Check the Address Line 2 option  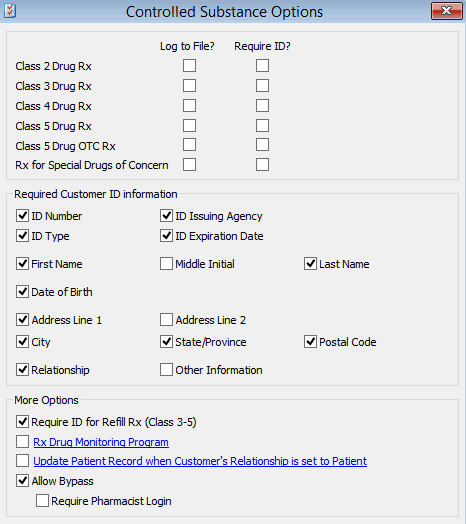pyautogui.click(x=166, y=320)
